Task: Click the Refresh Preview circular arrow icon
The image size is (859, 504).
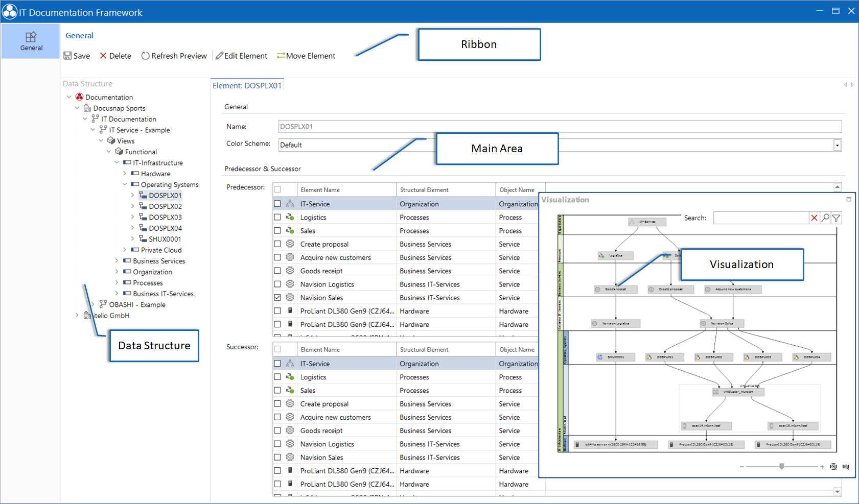Action: point(145,56)
